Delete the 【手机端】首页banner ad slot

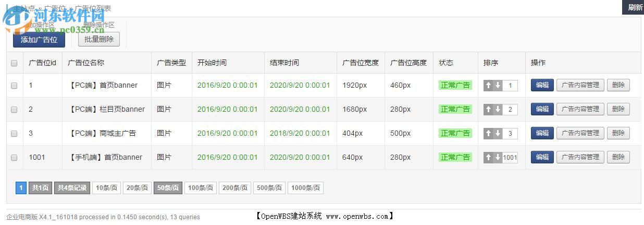[x=618, y=158]
